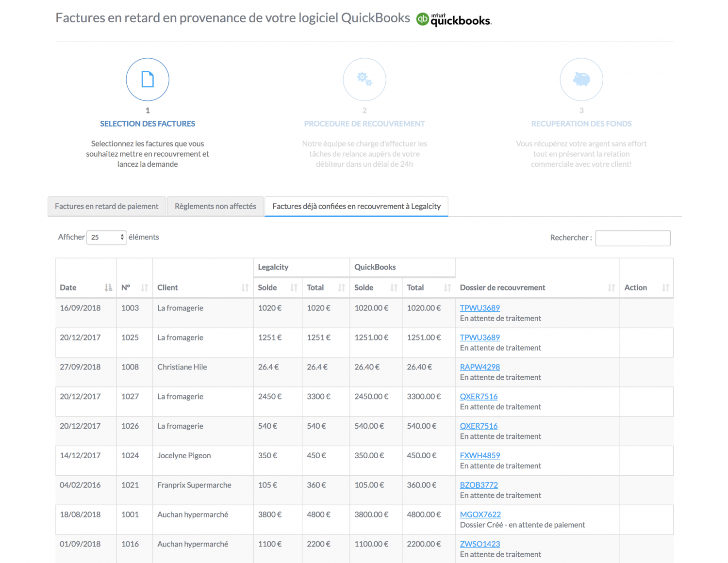Click status Dossier Créé - en attente de paiement
Image resolution: width=728 pixels, height=563 pixels.
pos(522,525)
